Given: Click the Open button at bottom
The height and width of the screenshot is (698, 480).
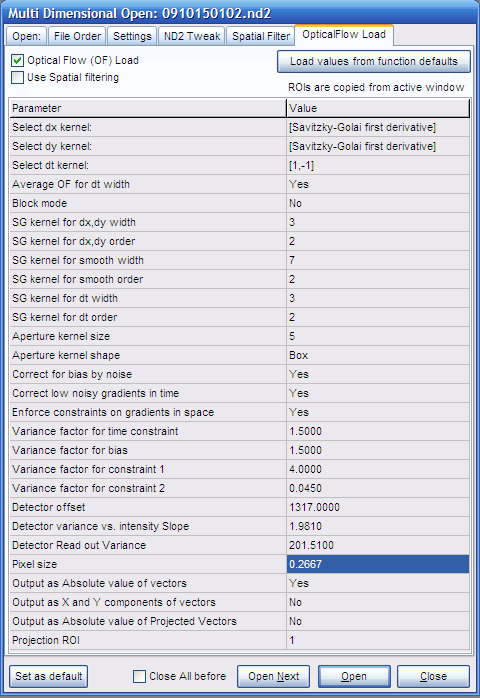Looking at the screenshot, I should (354, 677).
